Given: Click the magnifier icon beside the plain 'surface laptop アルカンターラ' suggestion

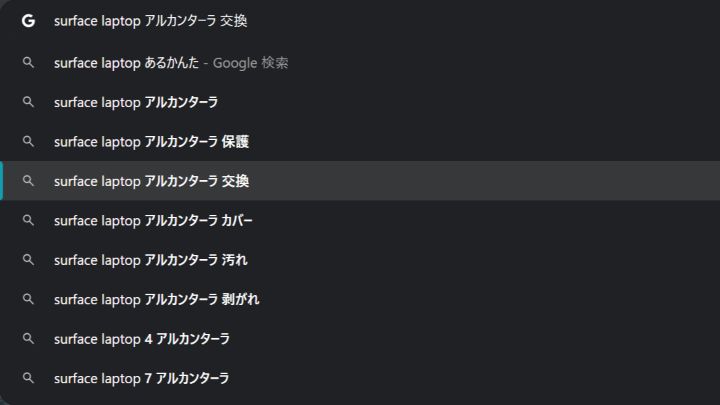Looking at the screenshot, I should tap(28, 102).
